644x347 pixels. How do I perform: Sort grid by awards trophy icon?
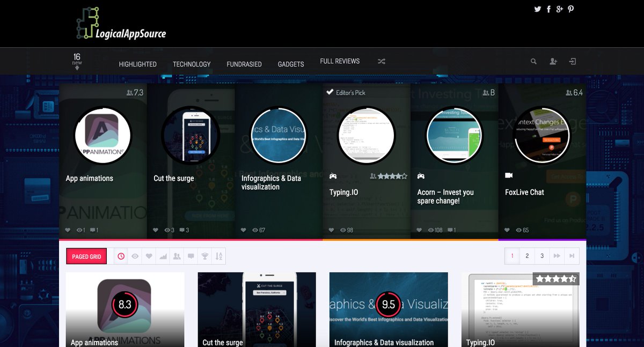pyautogui.click(x=205, y=256)
